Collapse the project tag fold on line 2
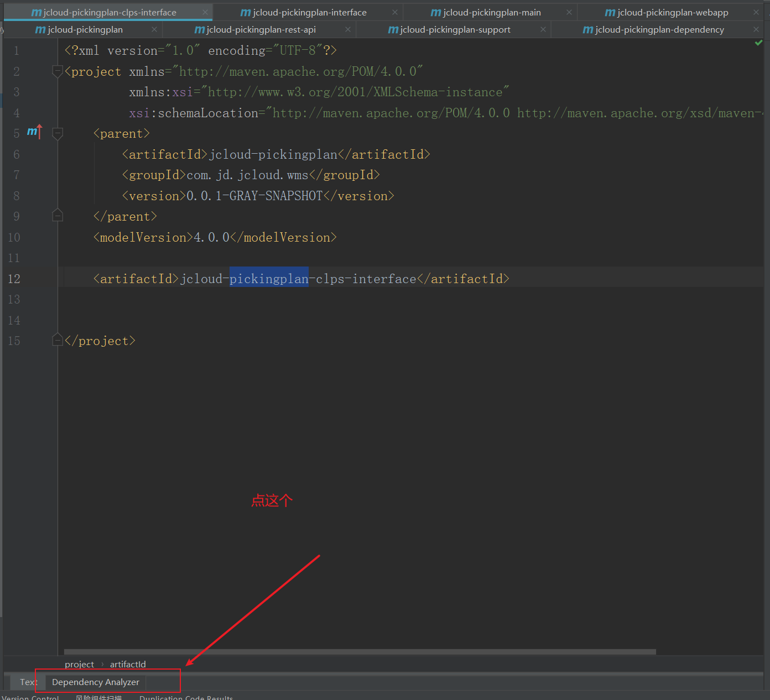The width and height of the screenshot is (770, 700). coord(58,71)
